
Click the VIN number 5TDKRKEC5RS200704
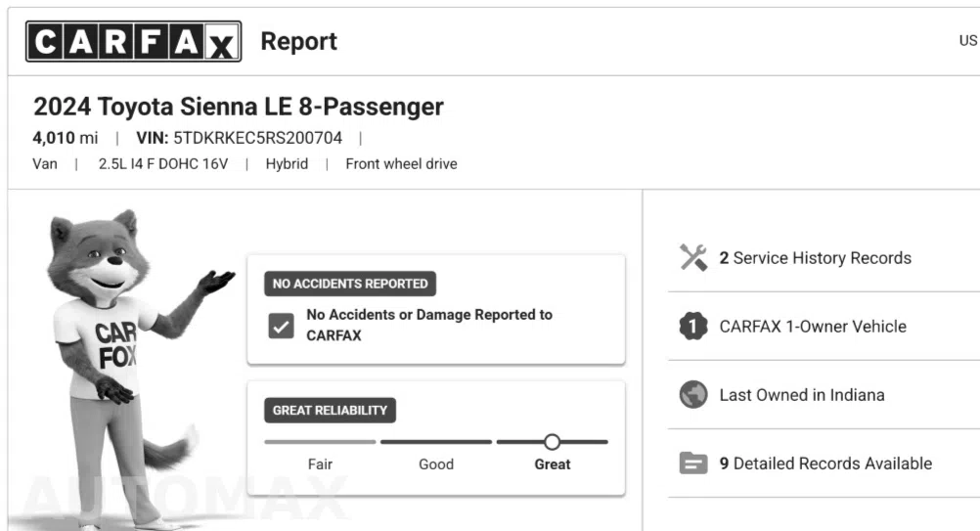[x=257, y=138]
